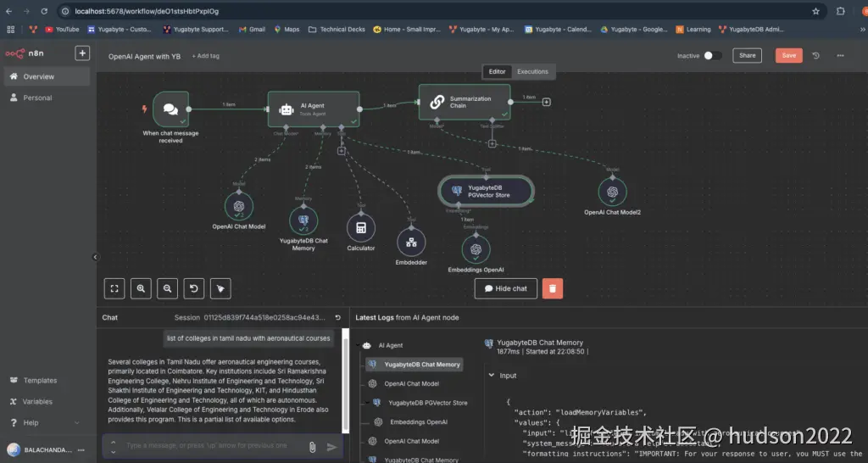The image size is (868, 463).
Task: Click the n8n logo in sidebar
Action: (x=25, y=53)
